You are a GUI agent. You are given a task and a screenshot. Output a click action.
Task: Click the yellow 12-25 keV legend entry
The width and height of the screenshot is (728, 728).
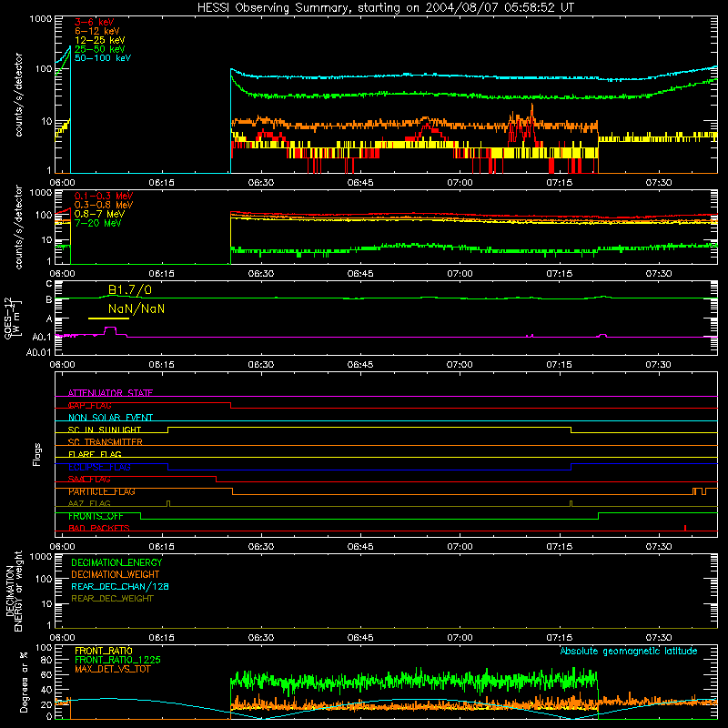coord(100,40)
